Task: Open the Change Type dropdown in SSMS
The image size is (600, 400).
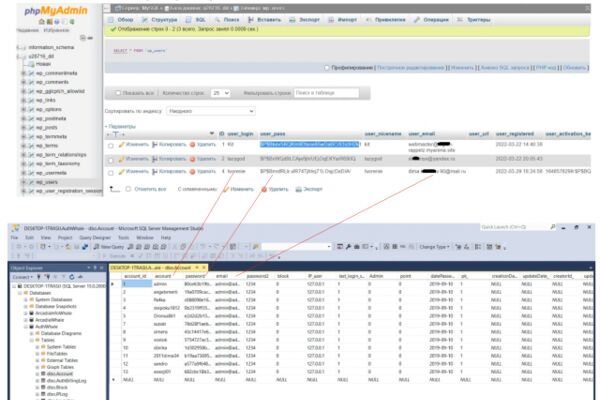Action: click(434, 247)
